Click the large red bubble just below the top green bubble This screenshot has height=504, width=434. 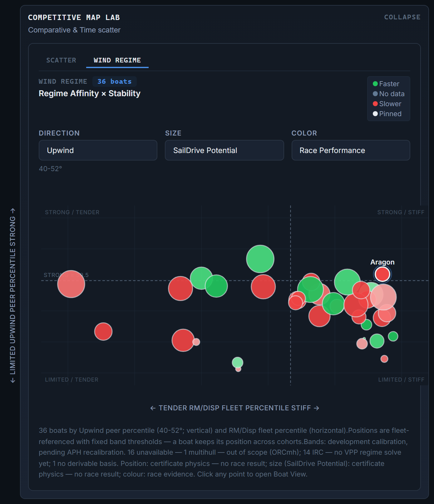pos(263,287)
